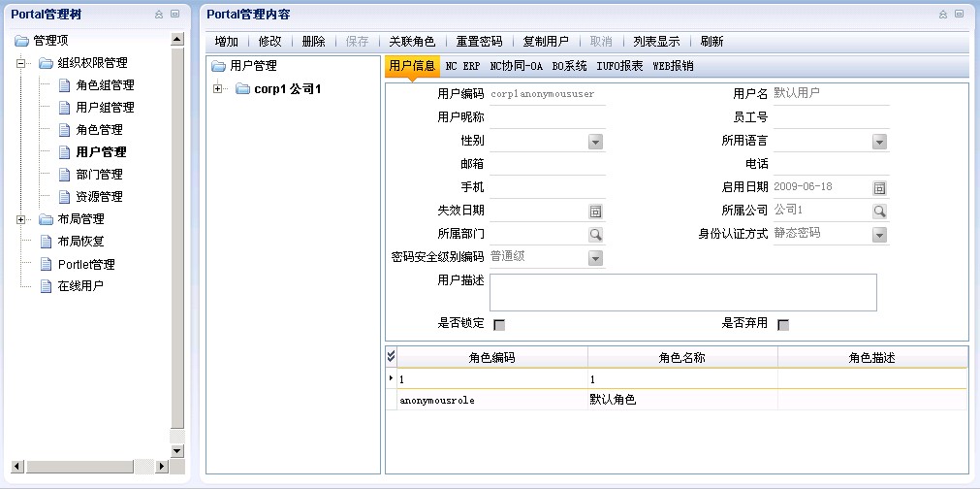This screenshot has width=980, height=489.
Task: Open the 失效日期 calendar picker
Action: [595, 212]
